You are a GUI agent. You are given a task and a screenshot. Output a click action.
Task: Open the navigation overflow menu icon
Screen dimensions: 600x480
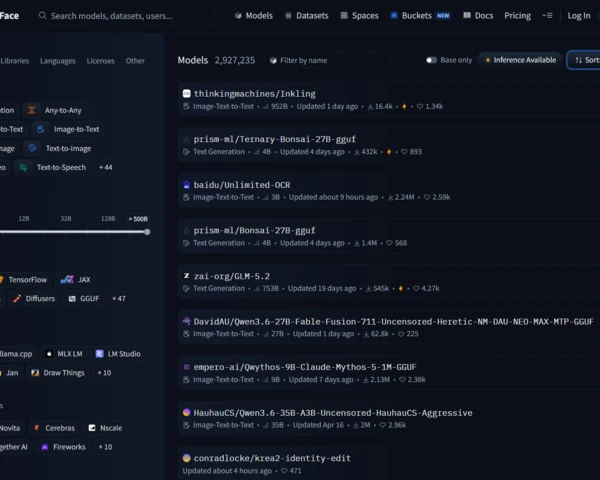pyautogui.click(x=547, y=16)
